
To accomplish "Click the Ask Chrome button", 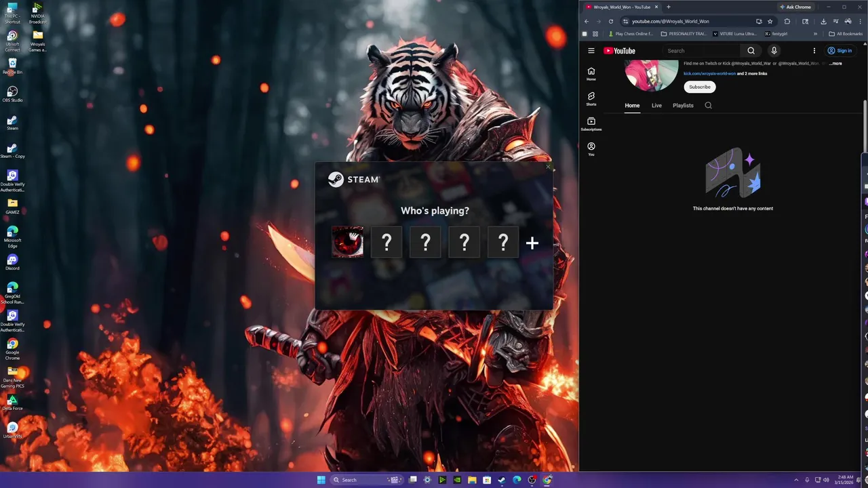I will point(795,7).
